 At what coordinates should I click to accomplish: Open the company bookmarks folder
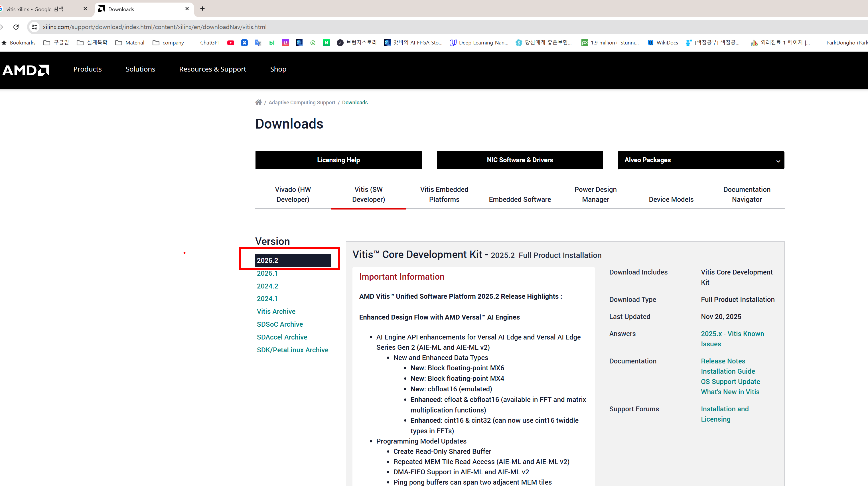click(x=168, y=43)
